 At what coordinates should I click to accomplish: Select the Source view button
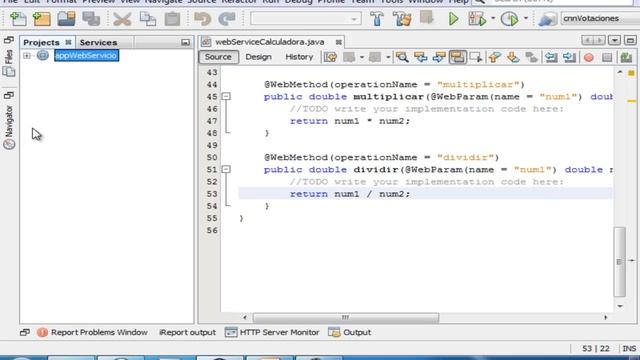coord(218,57)
